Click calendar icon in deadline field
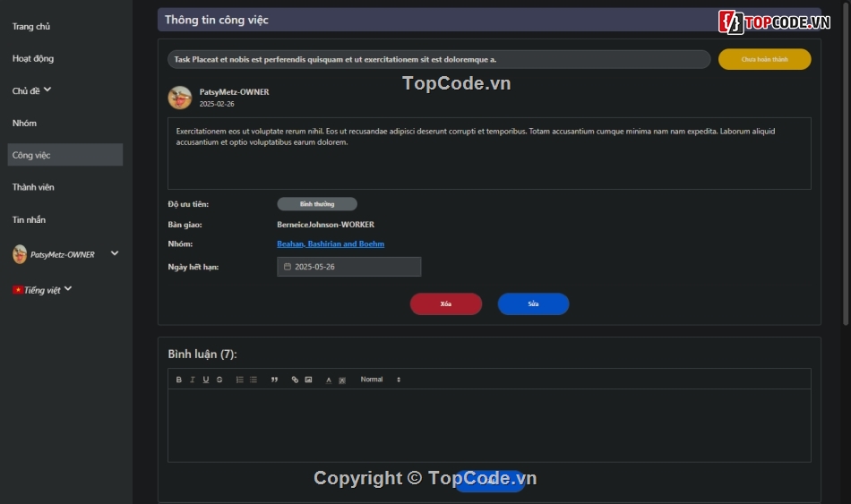The image size is (851, 504). coord(288,267)
